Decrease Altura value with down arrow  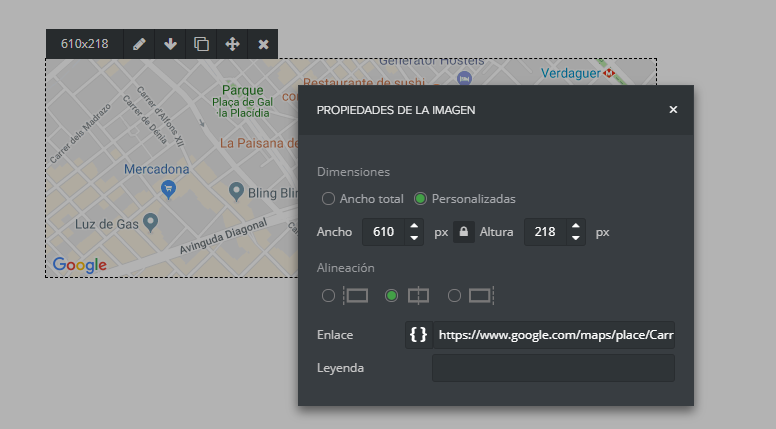tap(576, 238)
